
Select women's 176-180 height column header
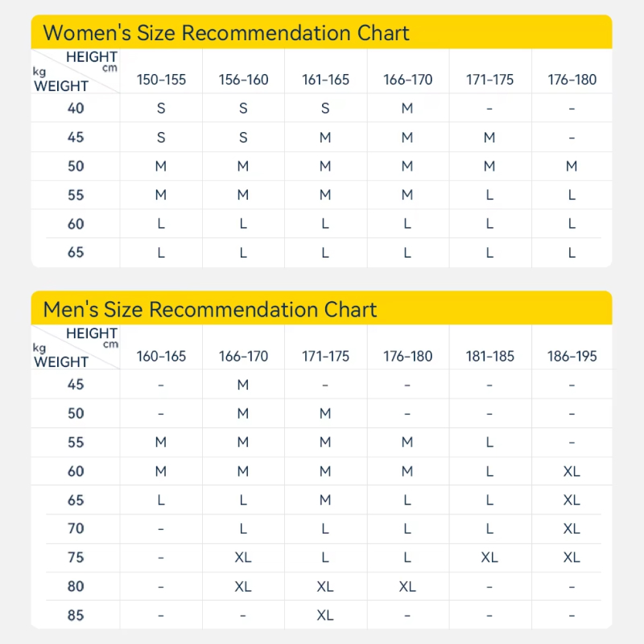(572, 80)
